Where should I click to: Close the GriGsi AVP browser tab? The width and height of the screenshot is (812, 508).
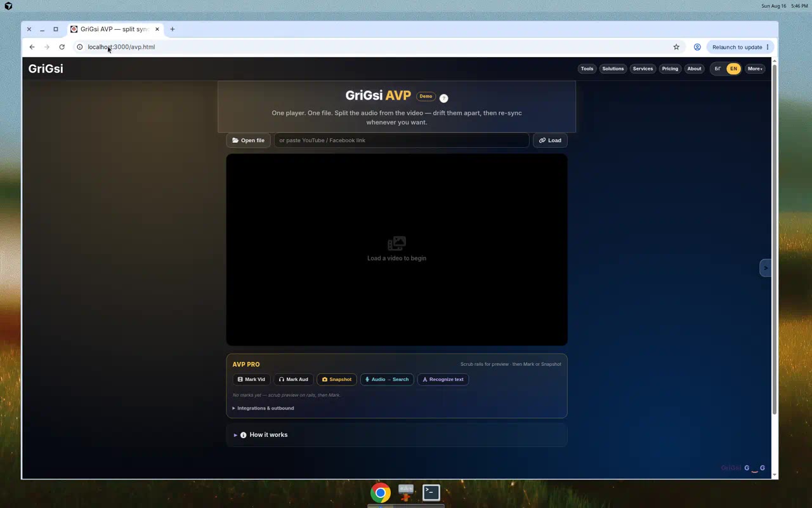click(157, 29)
